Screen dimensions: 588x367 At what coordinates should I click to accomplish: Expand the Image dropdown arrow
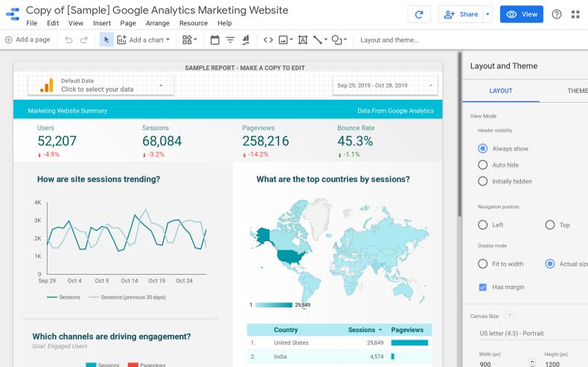coord(291,39)
